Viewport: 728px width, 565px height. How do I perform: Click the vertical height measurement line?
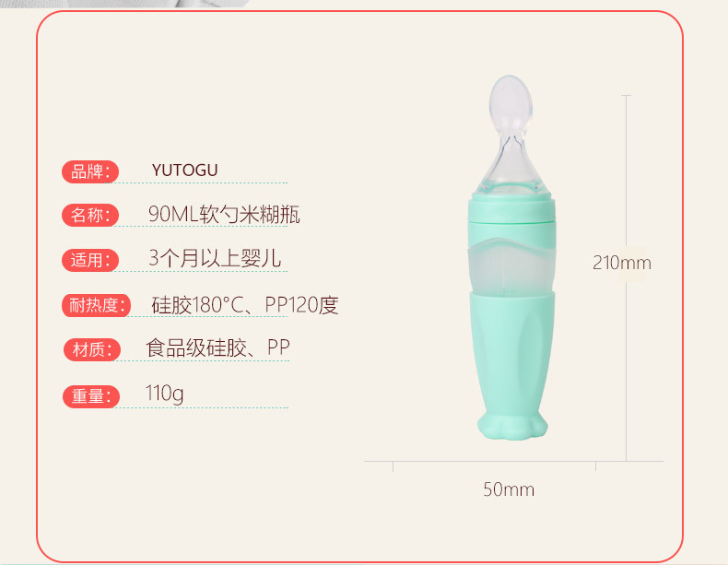627,278
